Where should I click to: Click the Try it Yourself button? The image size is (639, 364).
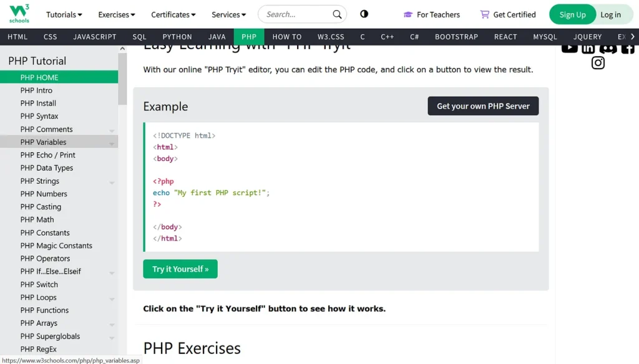pos(180,269)
